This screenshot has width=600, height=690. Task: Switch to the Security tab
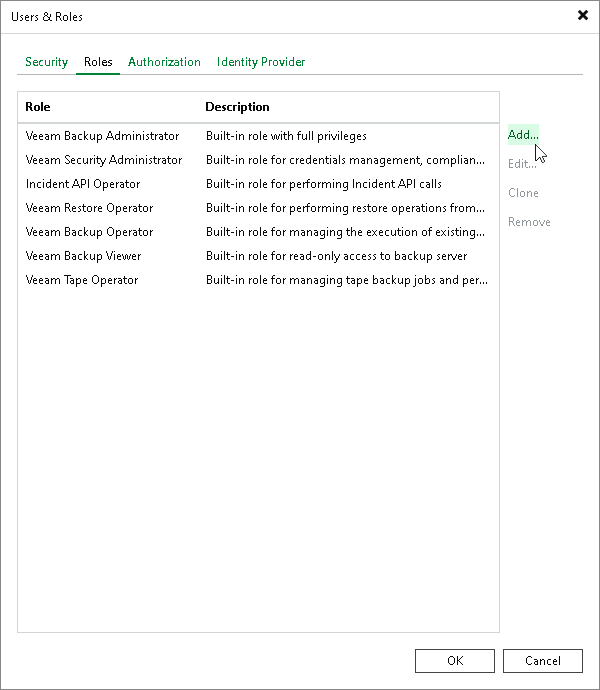point(46,62)
